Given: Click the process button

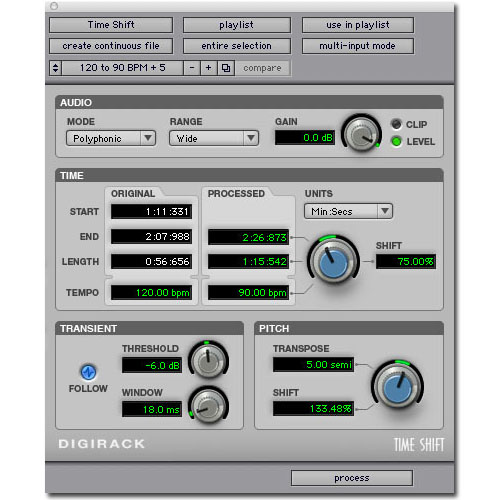Looking at the screenshot, I should 352,478.
